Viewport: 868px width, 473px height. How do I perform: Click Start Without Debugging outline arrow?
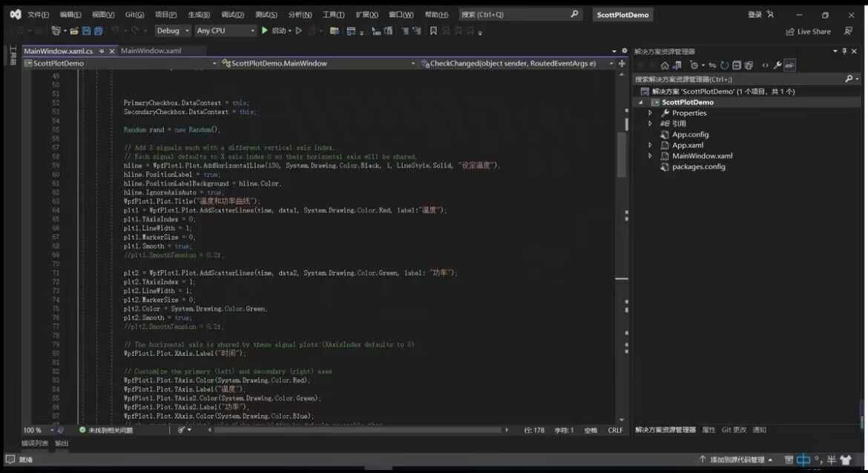pyautogui.click(x=299, y=31)
